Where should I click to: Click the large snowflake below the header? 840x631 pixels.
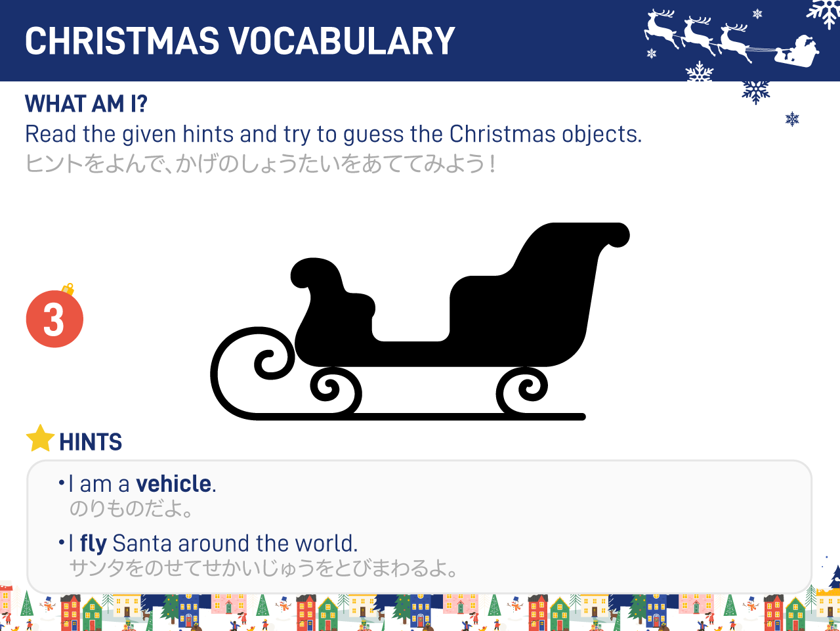[x=755, y=91]
